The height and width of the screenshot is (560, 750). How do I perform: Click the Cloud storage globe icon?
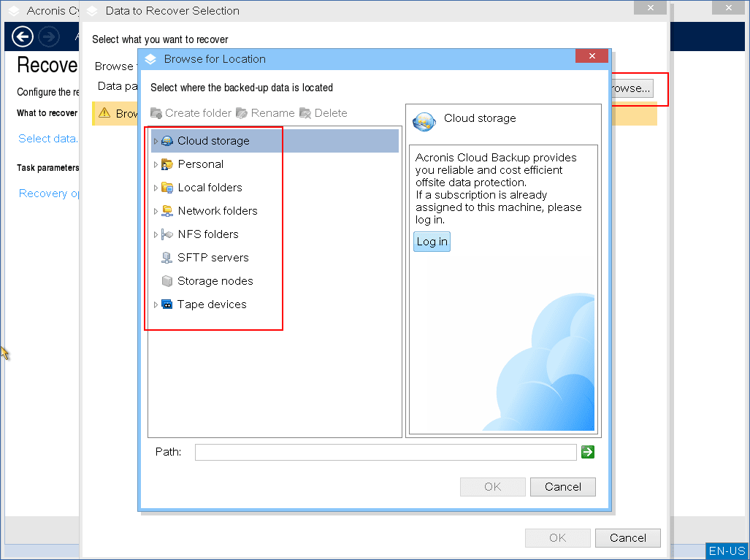[167, 141]
